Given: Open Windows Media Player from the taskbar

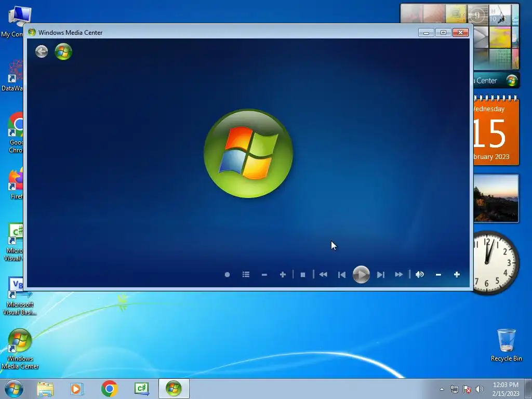Looking at the screenshot, I should (77, 389).
